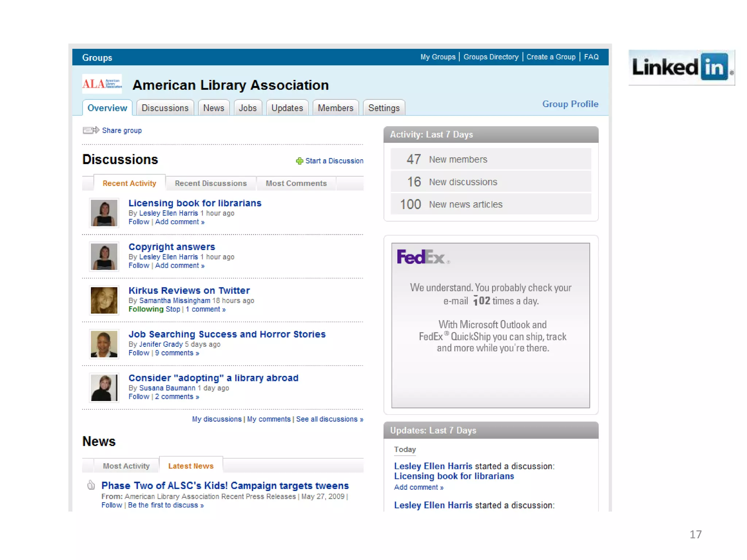The width and height of the screenshot is (747, 560).
Task: Follow the Phase Two news article
Action: point(112,505)
